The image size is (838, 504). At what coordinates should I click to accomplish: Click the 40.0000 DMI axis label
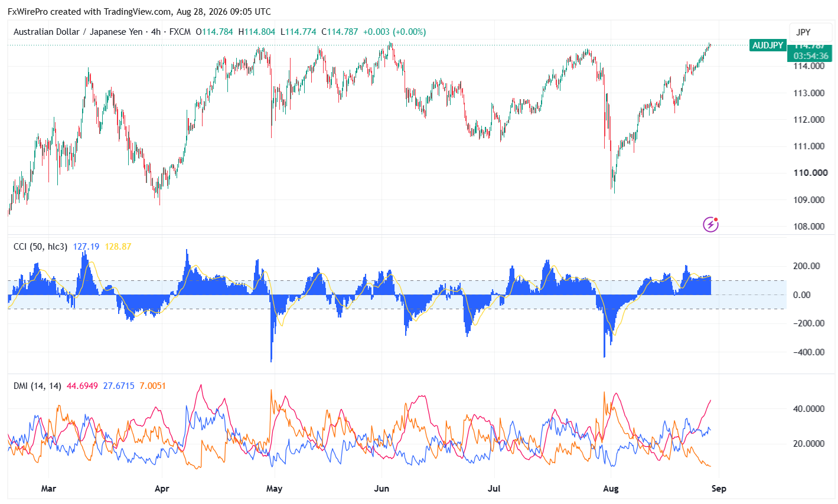[x=809, y=408]
